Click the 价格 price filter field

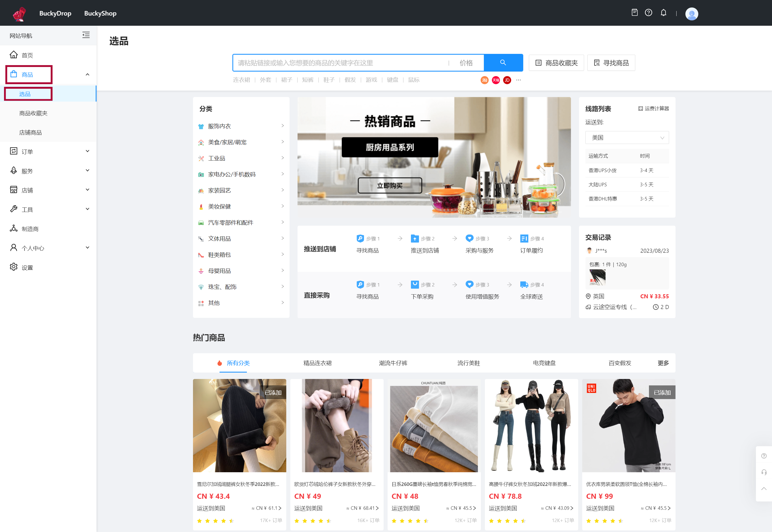click(466, 63)
